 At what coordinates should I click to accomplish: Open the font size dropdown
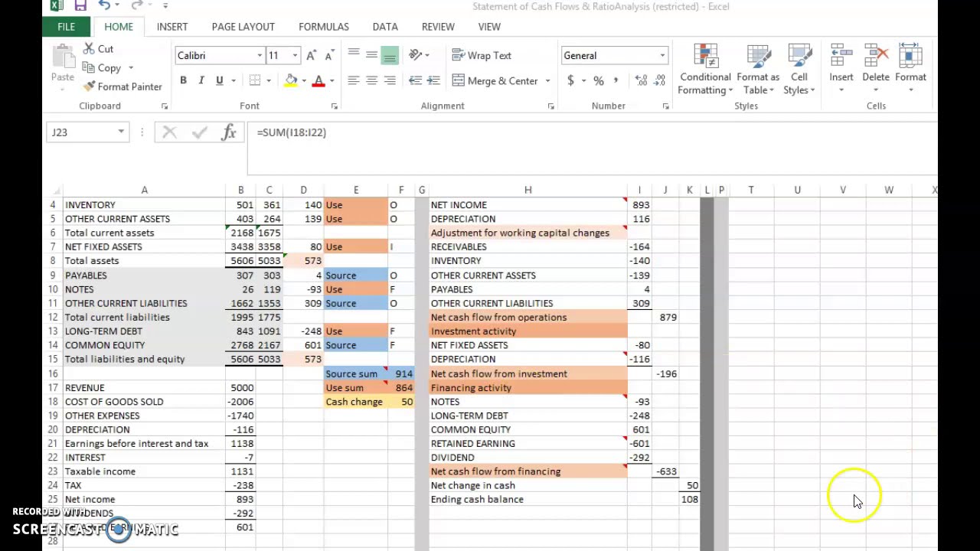coord(295,55)
